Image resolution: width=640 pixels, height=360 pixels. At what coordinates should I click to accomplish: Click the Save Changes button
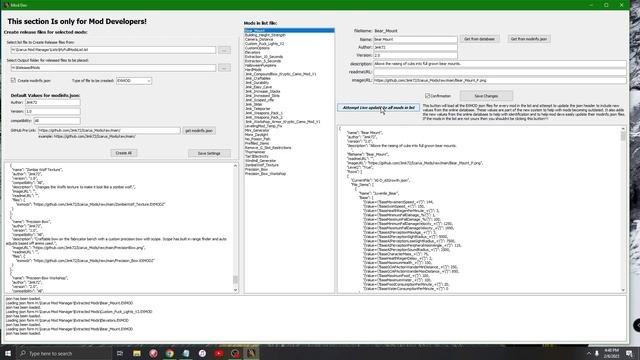(486, 96)
